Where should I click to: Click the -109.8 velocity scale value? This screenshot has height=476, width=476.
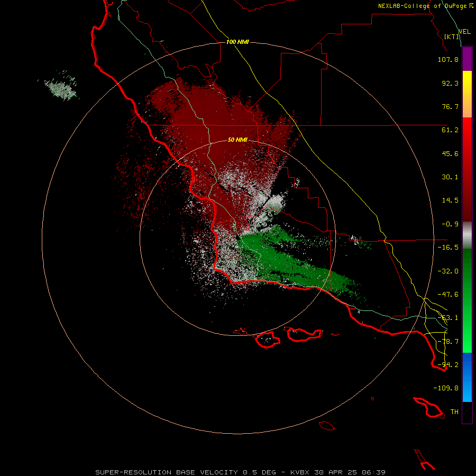click(x=446, y=388)
